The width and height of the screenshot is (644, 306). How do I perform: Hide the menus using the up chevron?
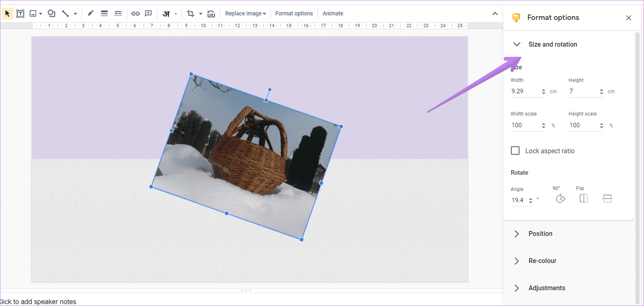point(495,14)
